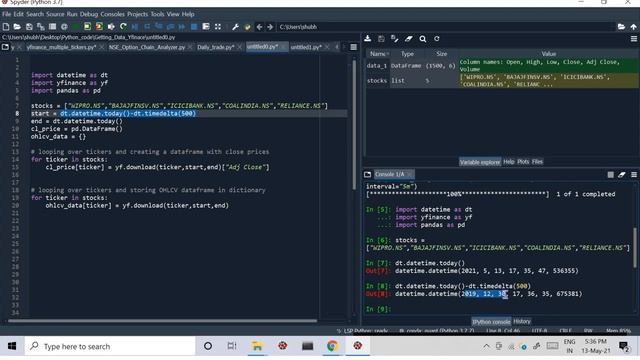This screenshot has height=360, width=640.
Task: Select the Help pane tab
Action: tap(509, 162)
